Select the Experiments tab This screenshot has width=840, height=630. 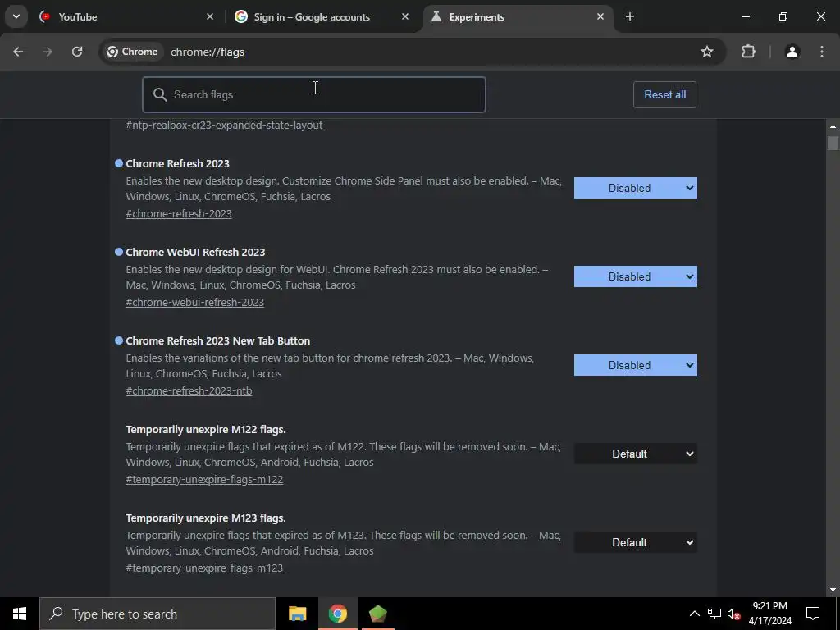click(x=517, y=17)
